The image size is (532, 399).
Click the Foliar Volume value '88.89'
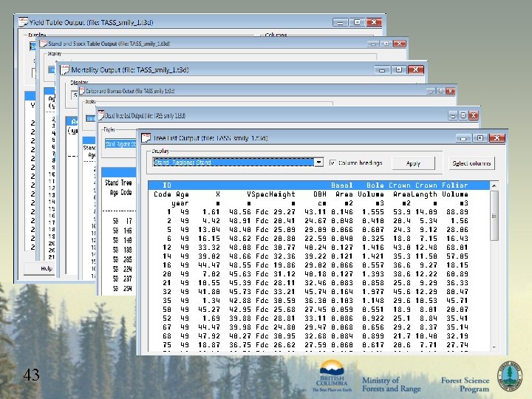[x=457, y=212]
